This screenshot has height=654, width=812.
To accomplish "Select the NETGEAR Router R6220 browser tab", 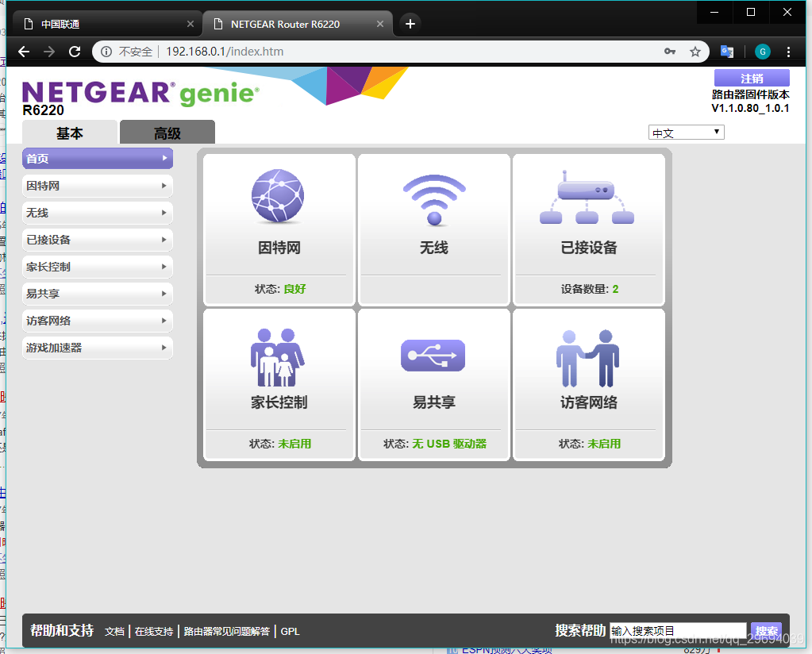I will 298,24.
